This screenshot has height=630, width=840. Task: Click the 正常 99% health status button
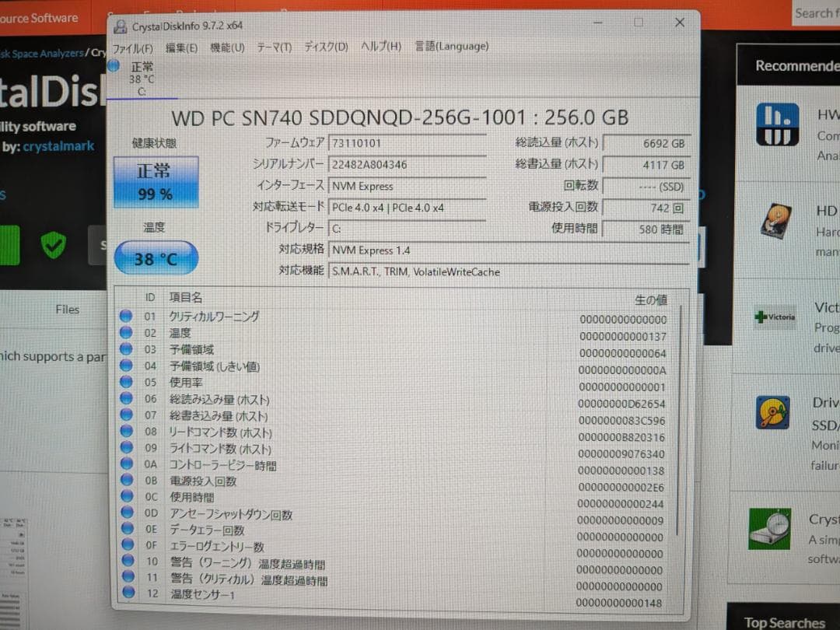156,181
